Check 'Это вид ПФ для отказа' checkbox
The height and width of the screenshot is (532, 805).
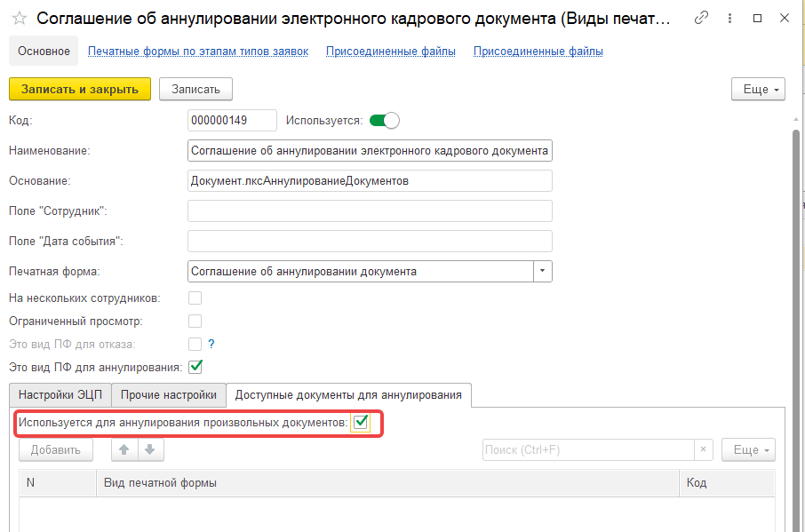195,345
